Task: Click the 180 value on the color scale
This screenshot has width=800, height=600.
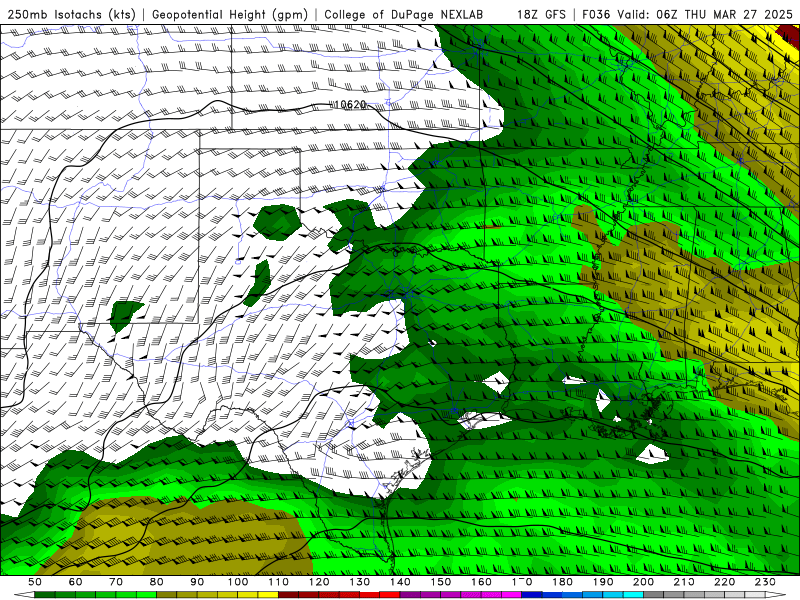Action: tap(562, 582)
